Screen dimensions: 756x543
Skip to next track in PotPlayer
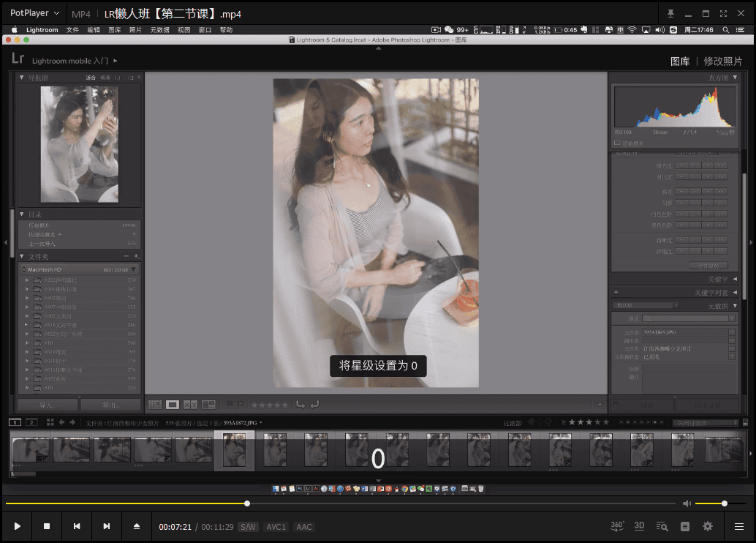107,526
